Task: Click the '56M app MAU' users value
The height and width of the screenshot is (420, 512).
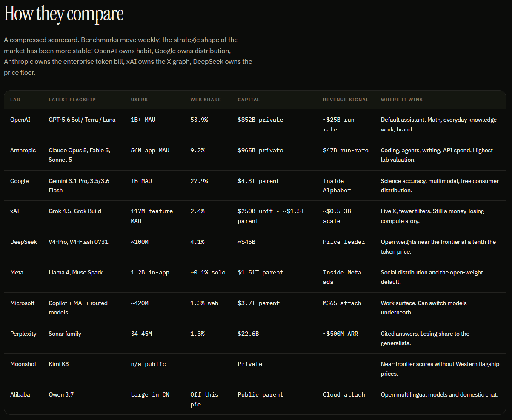Action: pos(150,150)
